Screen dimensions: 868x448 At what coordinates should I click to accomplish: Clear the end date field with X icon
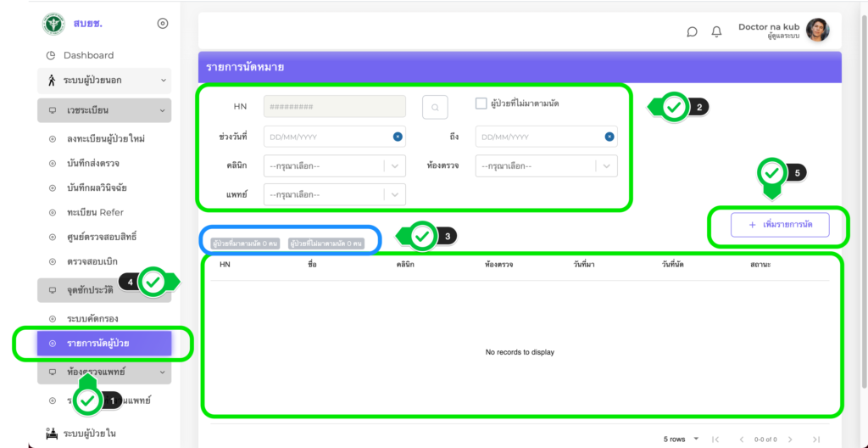[x=609, y=137]
